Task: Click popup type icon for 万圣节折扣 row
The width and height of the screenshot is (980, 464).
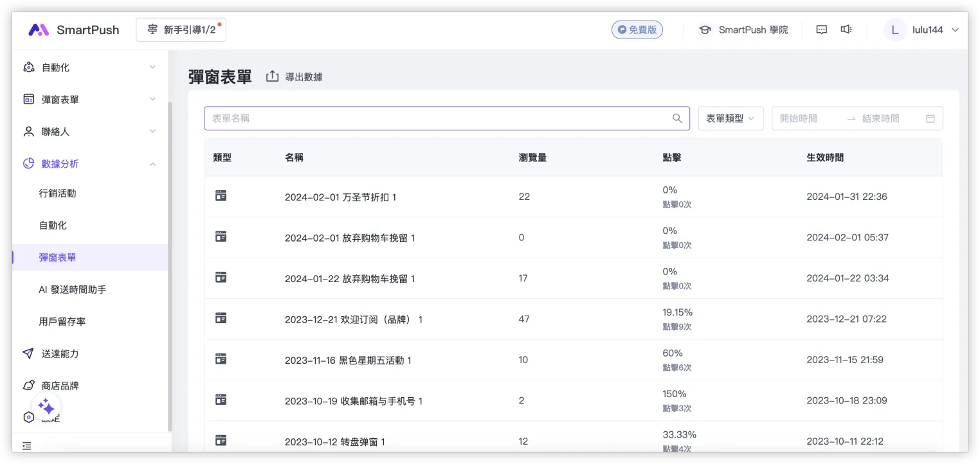Action: point(221,196)
